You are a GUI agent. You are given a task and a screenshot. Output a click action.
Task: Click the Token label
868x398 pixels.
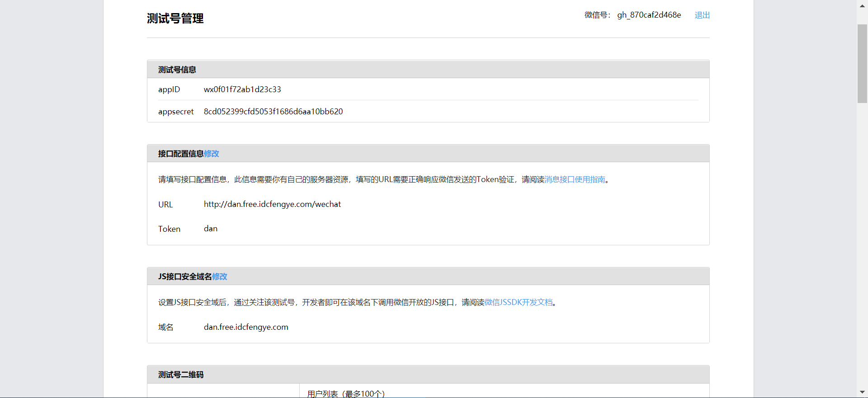(169, 229)
